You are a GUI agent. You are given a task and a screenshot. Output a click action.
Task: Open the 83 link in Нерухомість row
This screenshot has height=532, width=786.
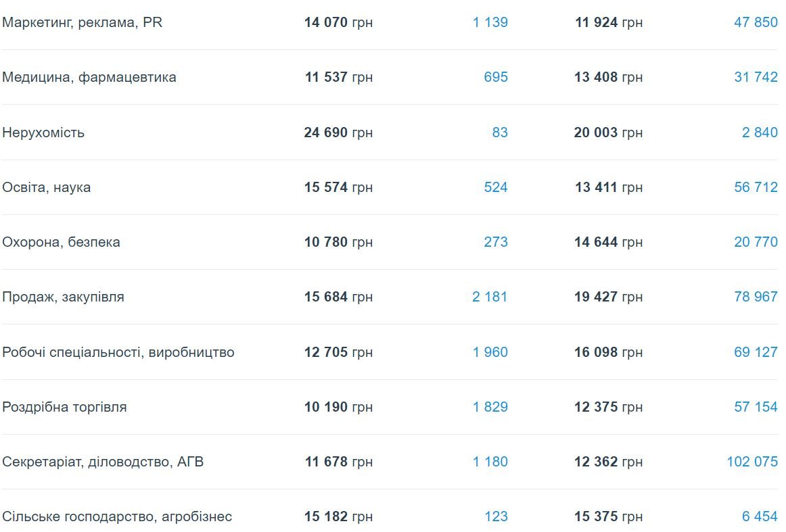click(499, 132)
